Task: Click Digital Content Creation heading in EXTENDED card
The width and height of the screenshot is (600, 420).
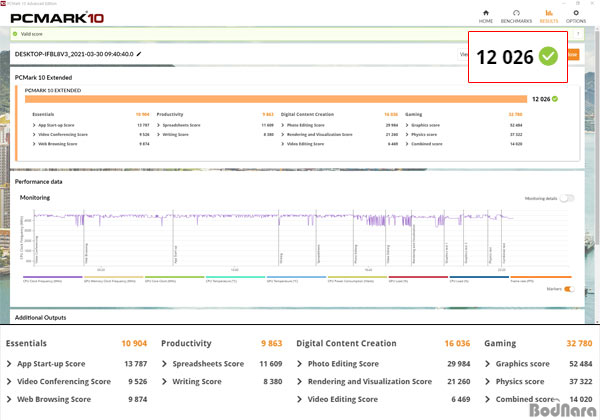Action: tap(307, 114)
